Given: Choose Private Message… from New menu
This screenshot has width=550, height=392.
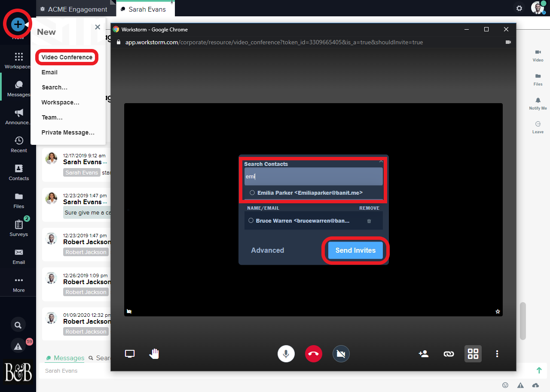Looking at the screenshot, I should [x=68, y=132].
